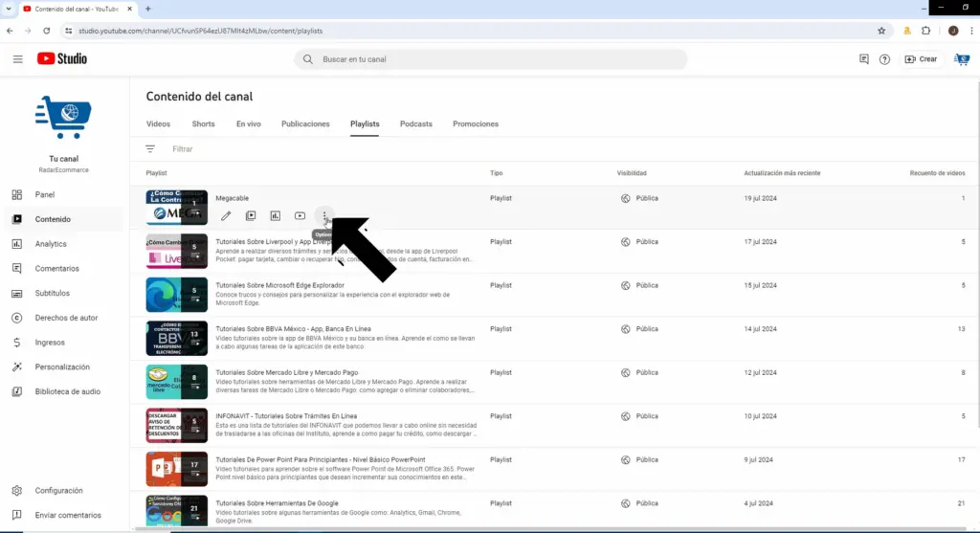
Task: Focus the Buscar en tu canal search field
Action: (491, 59)
